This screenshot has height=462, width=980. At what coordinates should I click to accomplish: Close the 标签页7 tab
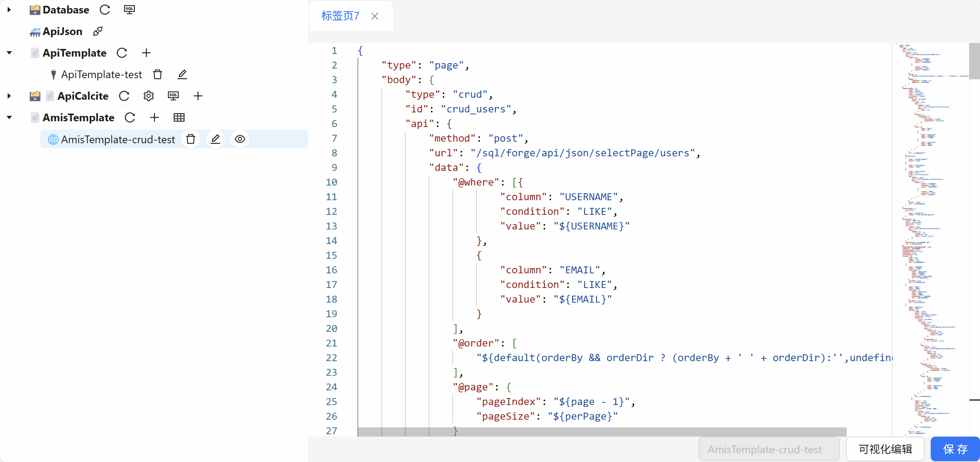(375, 16)
